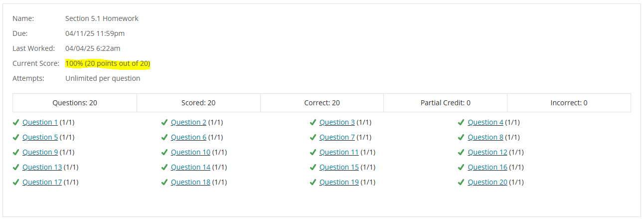
Task: Click the green checkmark beside Question 16
Action: pyautogui.click(x=461, y=167)
